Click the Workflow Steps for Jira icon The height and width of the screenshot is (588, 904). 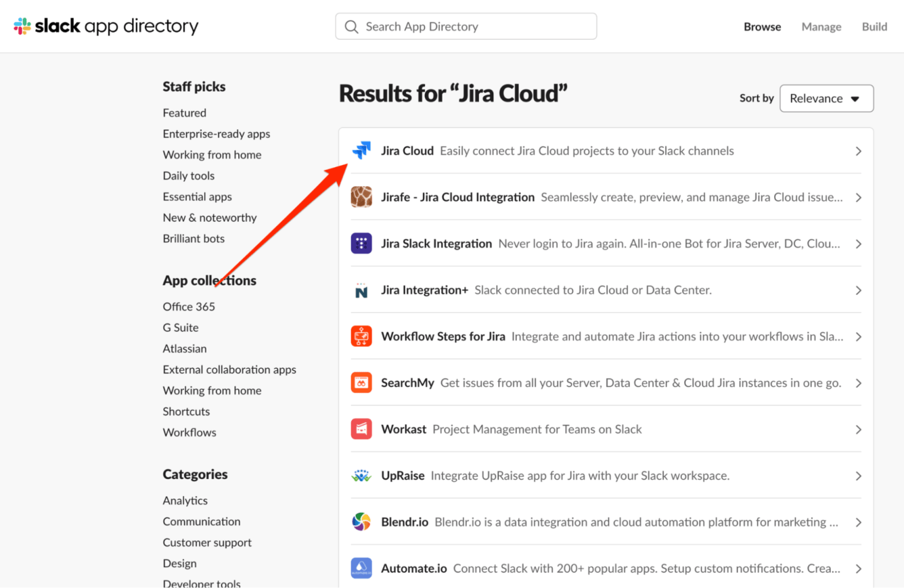[361, 336]
